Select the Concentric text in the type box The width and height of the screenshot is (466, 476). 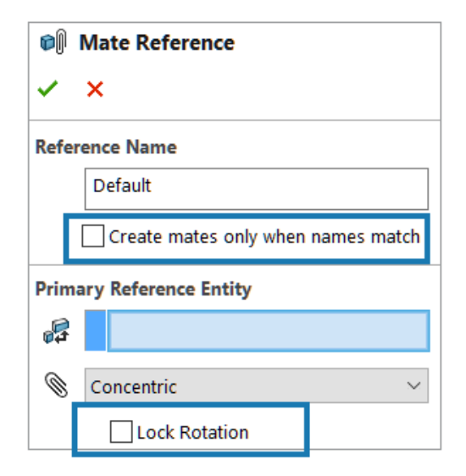(x=134, y=387)
